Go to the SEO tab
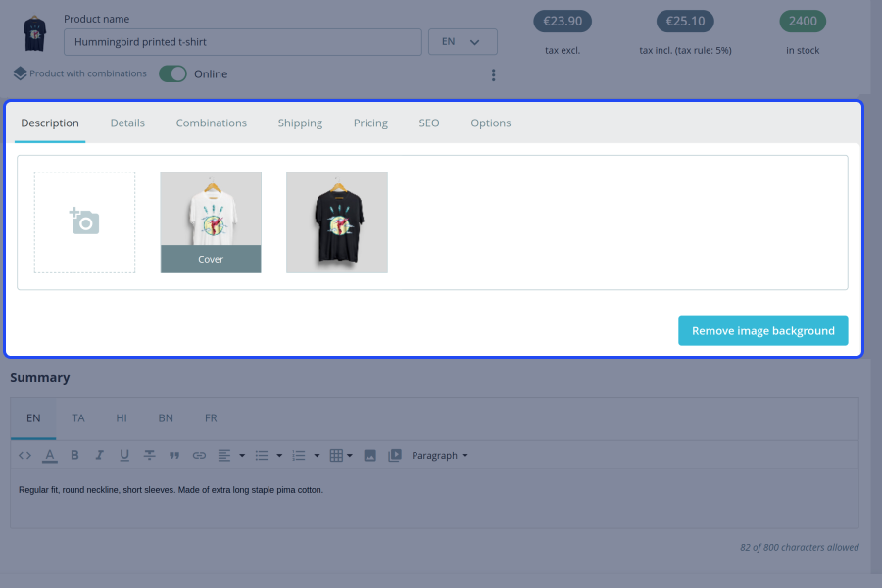The image size is (882, 588). [x=429, y=122]
